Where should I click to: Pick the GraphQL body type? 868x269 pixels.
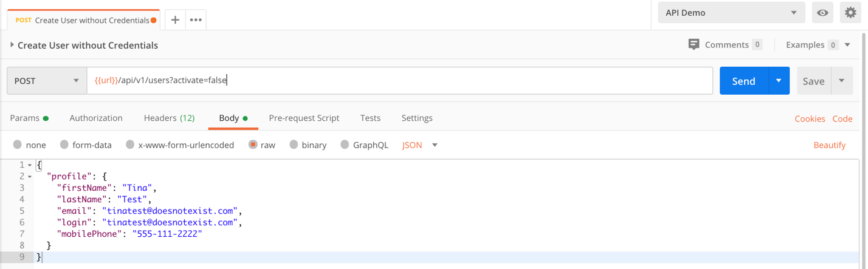(x=345, y=145)
